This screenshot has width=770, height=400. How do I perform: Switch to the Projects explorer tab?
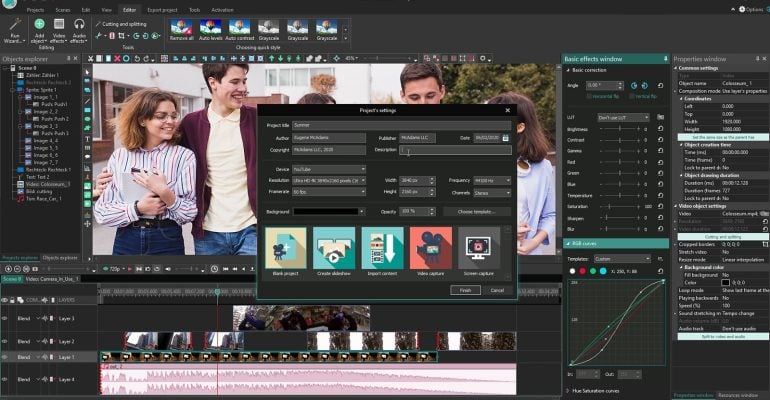click(x=20, y=258)
